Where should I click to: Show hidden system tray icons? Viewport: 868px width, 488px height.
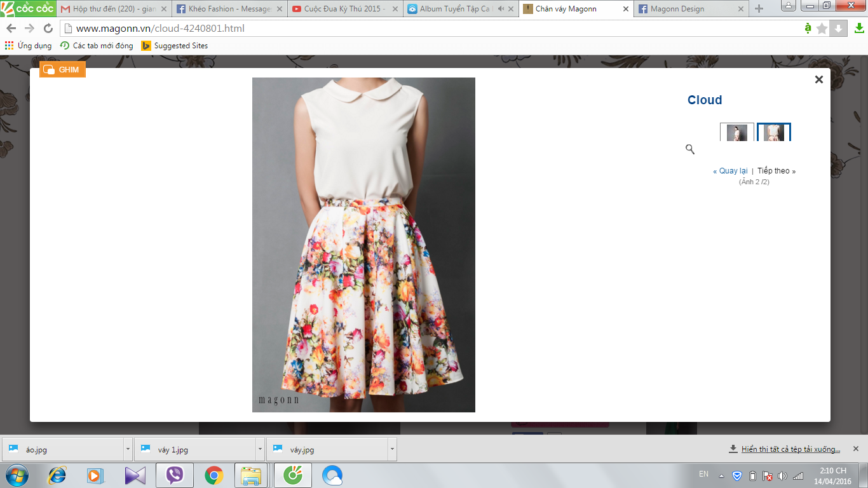point(721,476)
